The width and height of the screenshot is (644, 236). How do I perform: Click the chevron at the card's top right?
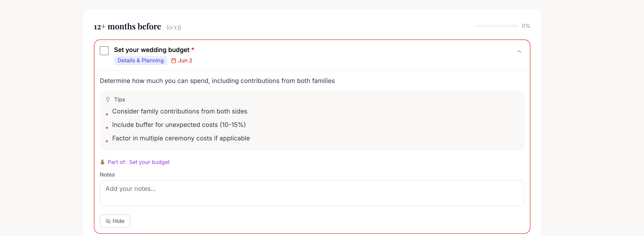pyautogui.click(x=519, y=52)
